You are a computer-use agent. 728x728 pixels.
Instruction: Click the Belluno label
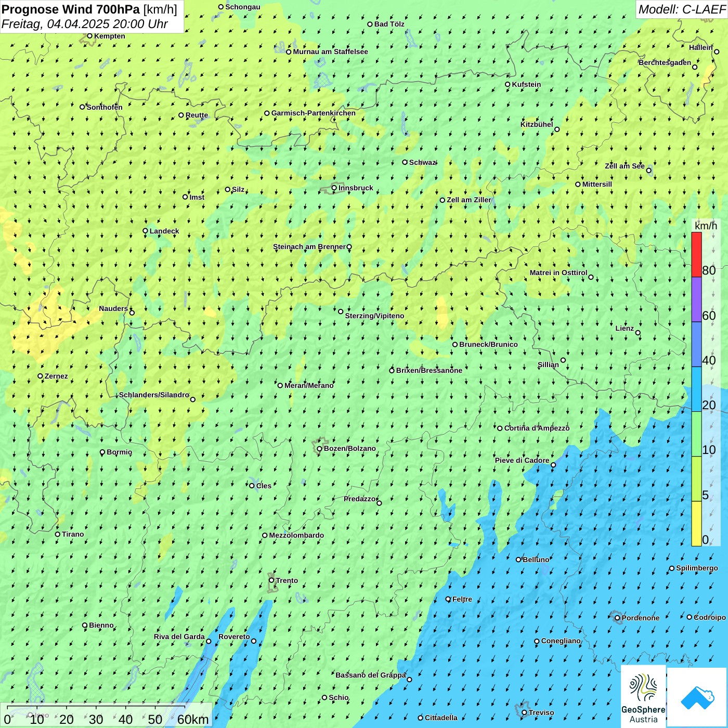[536, 560]
